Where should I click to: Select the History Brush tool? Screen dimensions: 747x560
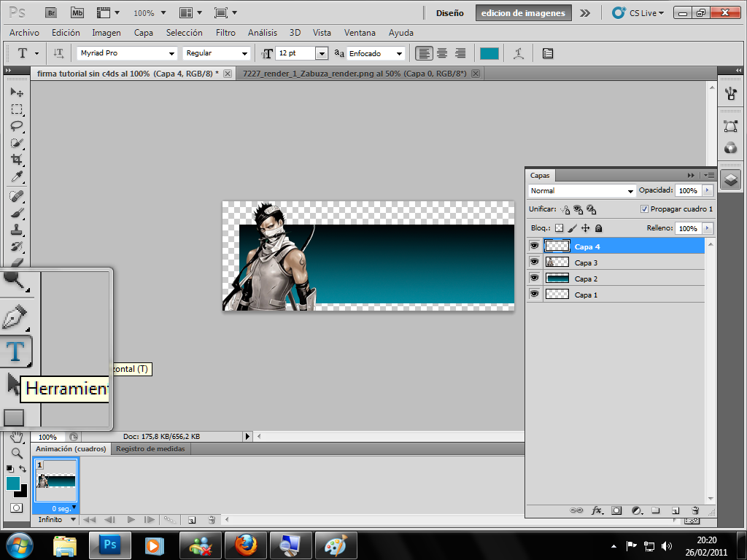click(x=17, y=246)
